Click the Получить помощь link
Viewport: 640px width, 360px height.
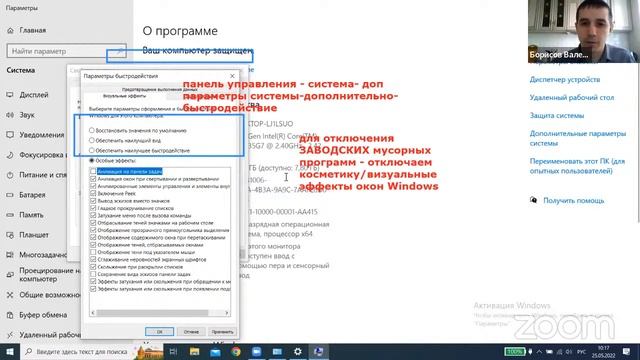click(x=573, y=200)
